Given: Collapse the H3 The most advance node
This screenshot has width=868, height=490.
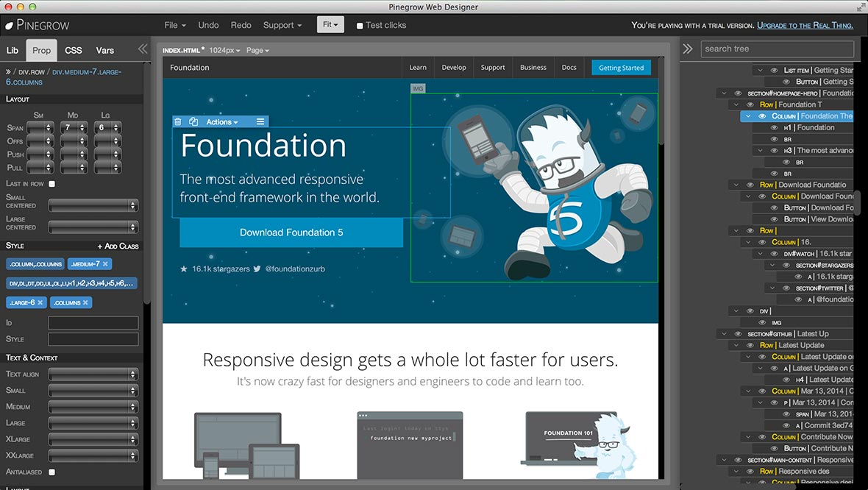Looking at the screenshot, I should tap(760, 151).
